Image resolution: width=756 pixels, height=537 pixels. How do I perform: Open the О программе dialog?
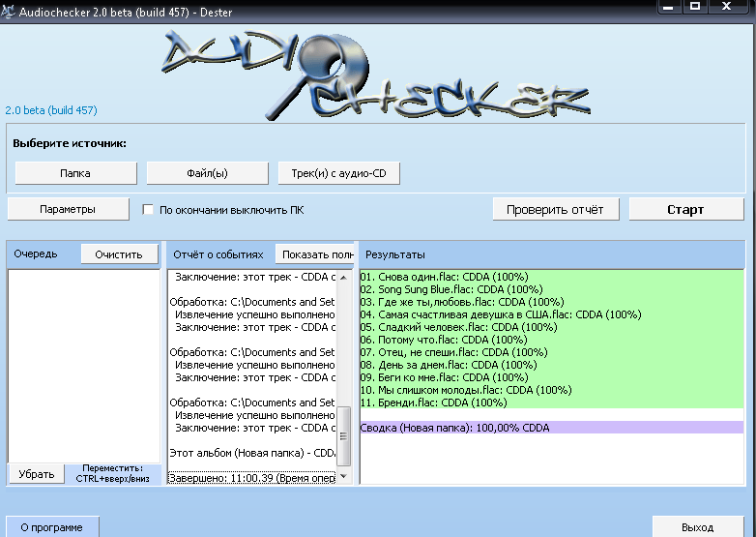pos(51,527)
